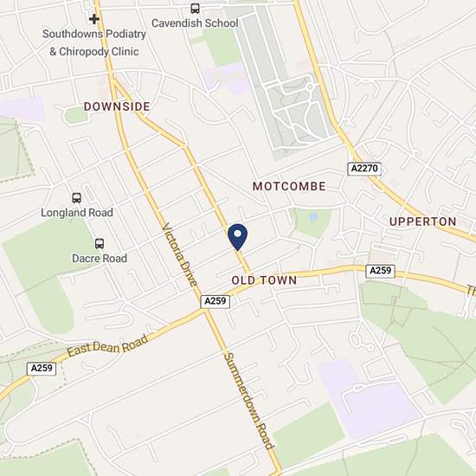
Task: Click the blue location pin marker
Action: pyautogui.click(x=238, y=237)
